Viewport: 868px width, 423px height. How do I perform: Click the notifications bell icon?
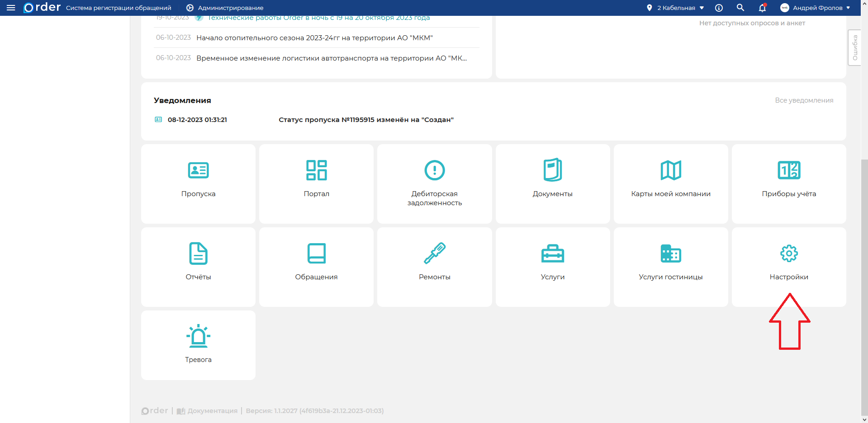pos(762,8)
